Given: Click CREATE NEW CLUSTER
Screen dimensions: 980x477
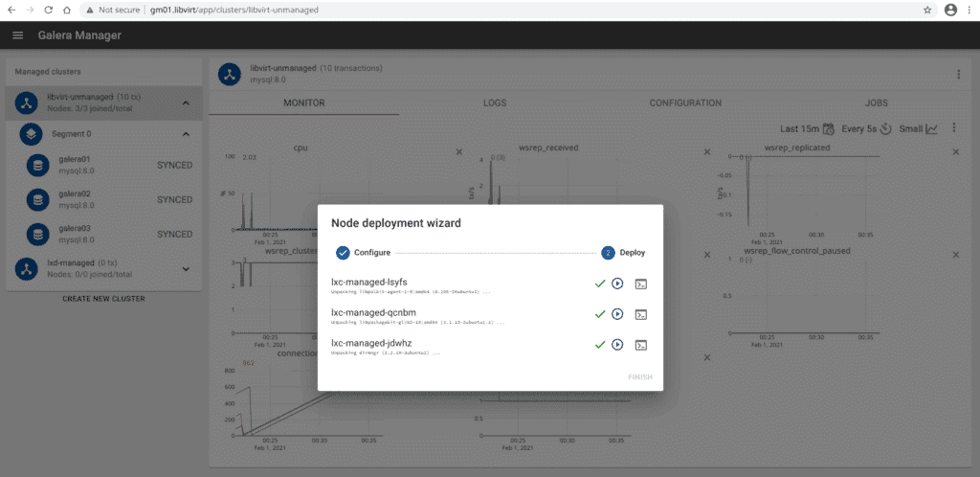Looking at the screenshot, I should pos(103,299).
